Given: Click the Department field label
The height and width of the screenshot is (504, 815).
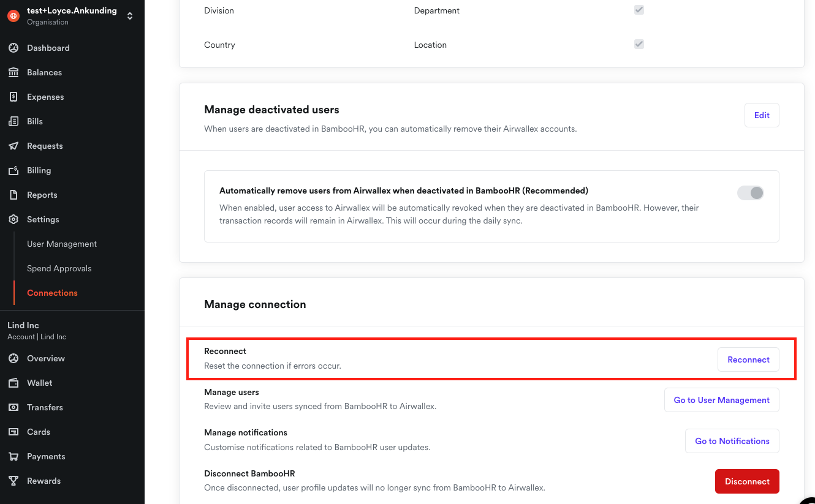Looking at the screenshot, I should [x=437, y=10].
